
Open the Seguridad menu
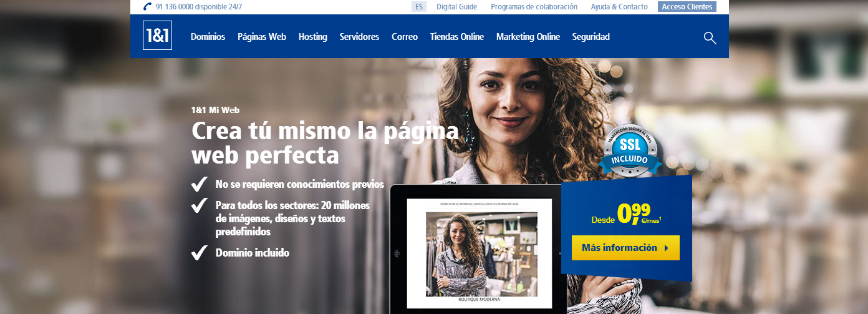point(591,37)
